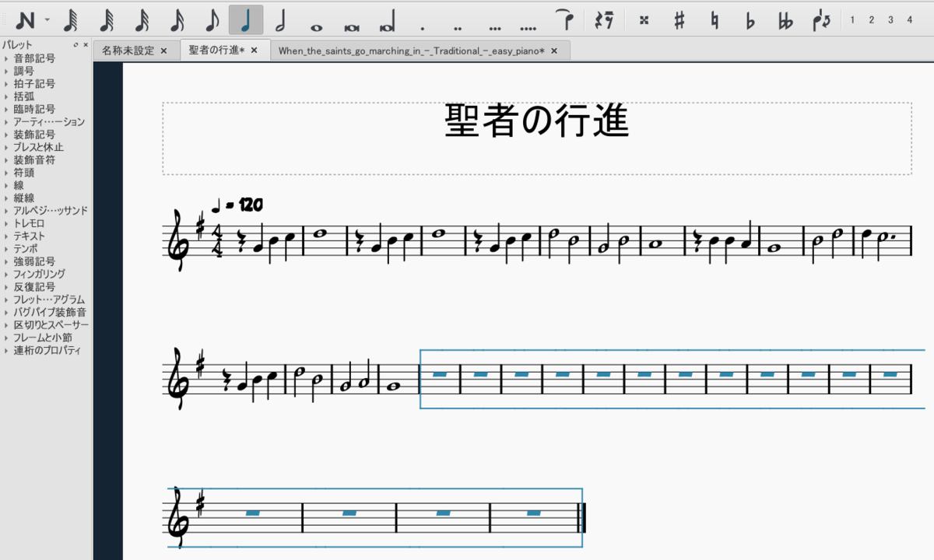This screenshot has width=934, height=560.
Task: Enable note input mode with the N icon
Action: click(26, 19)
